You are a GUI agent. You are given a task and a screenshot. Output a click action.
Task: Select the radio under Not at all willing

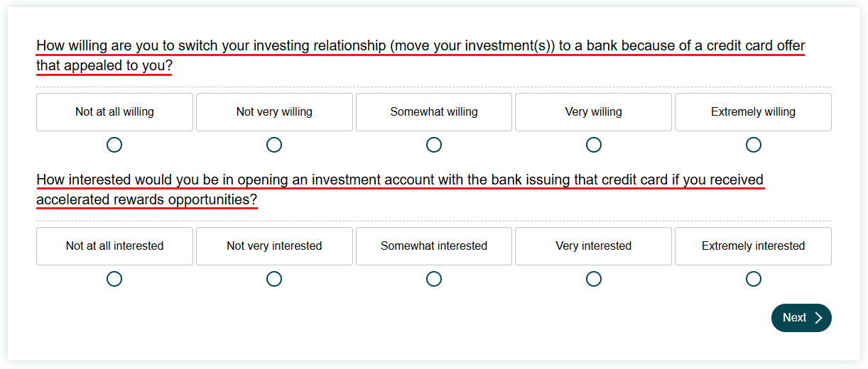(x=114, y=145)
